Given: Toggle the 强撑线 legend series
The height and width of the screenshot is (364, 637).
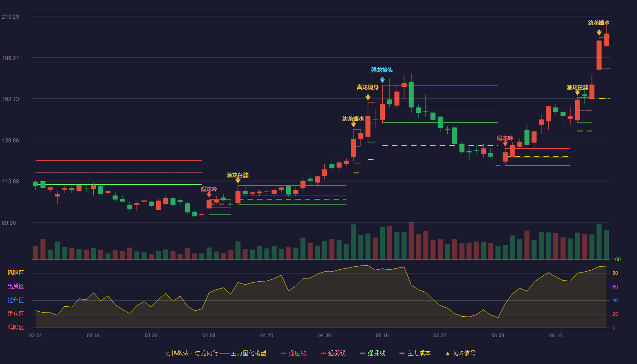Looking at the screenshot, I should tap(373, 353).
